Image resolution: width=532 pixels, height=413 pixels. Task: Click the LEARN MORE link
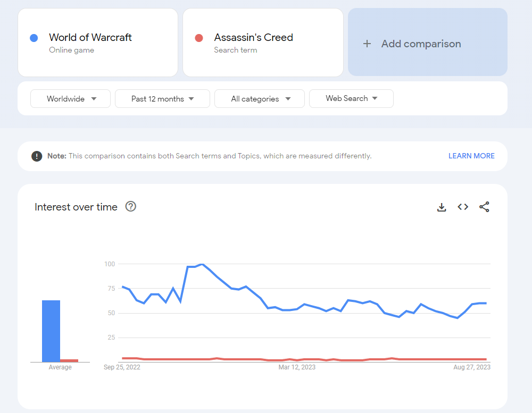(x=471, y=156)
